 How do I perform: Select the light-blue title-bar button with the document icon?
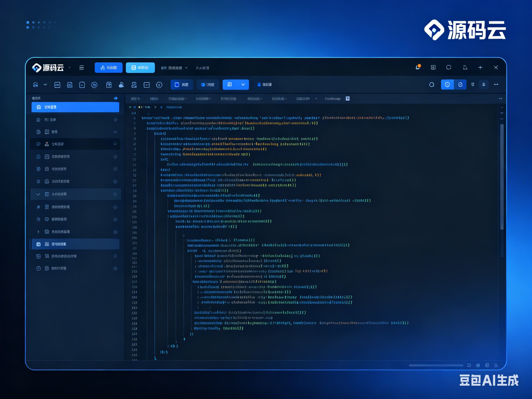140,68
